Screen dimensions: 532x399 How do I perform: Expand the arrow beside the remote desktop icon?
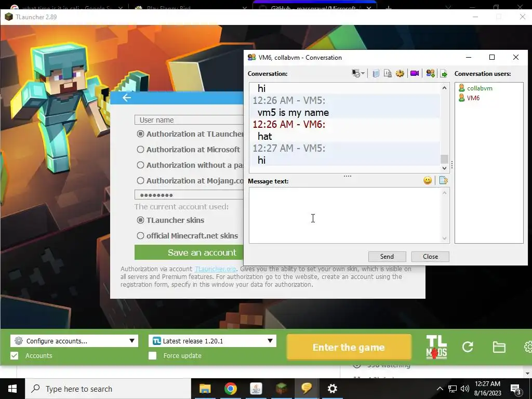363,74
